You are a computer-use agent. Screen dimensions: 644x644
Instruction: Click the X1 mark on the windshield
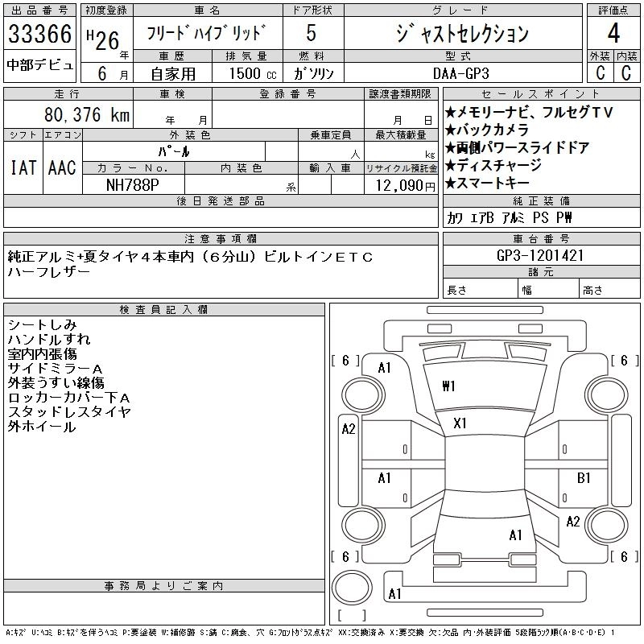460,423
